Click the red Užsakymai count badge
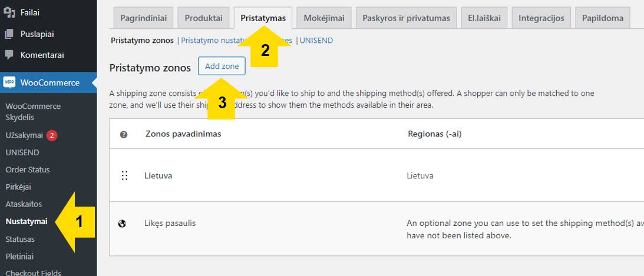This screenshot has height=276, width=644. [51, 135]
